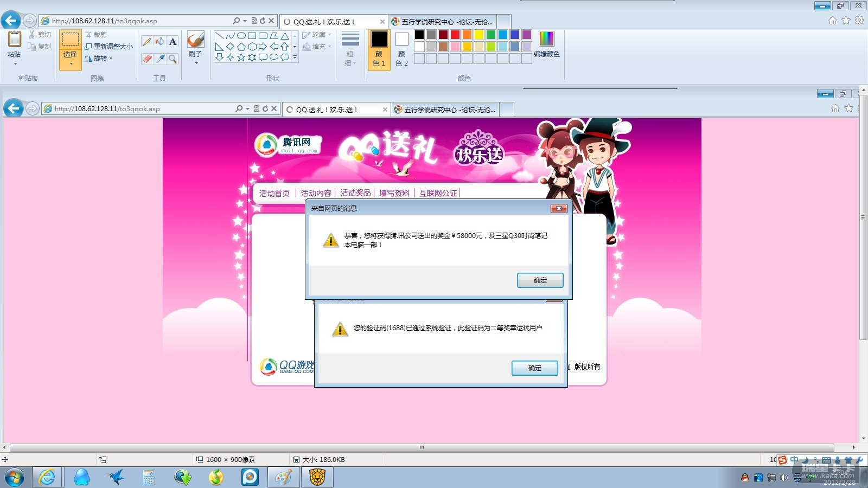Image resolution: width=868 pixels, height=488 pixels.
Task: Choose the Eraser tool
Action: [x=147, y=59]
